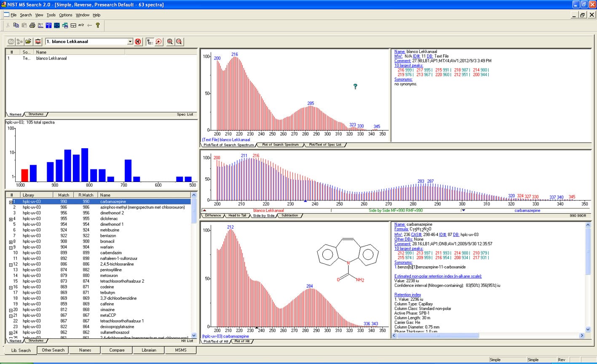Image resolution: width=597 pixels, height=364 pixels.
Task: Open the Search menu
Action: click(x=26, y=15)
